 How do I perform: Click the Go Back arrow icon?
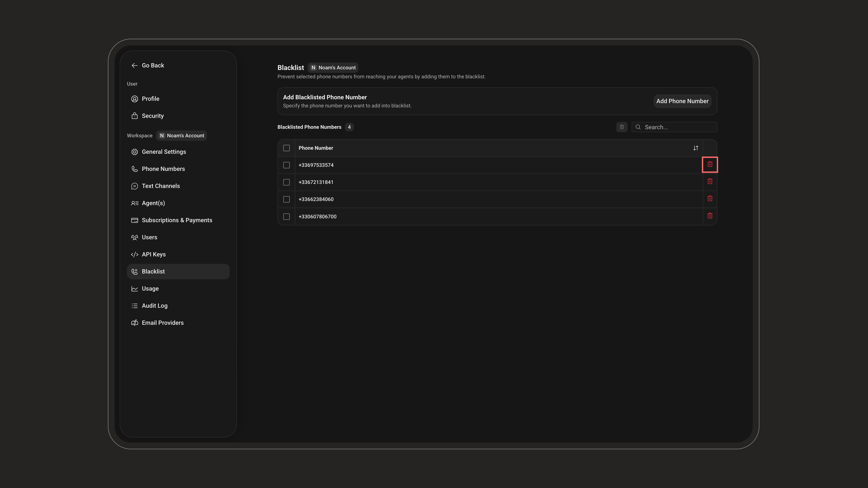[x=134, y=65]
